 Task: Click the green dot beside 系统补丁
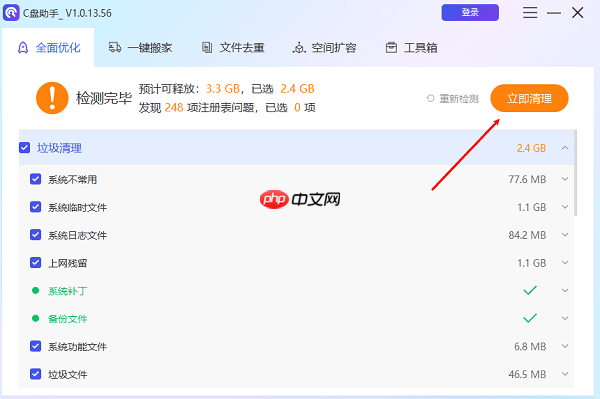[36, 291]
